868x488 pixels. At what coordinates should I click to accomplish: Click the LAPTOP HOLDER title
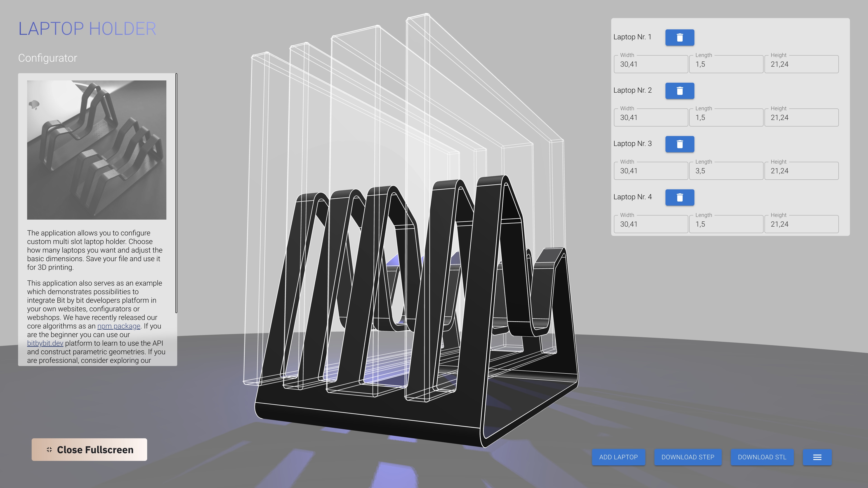pos(87,29)
